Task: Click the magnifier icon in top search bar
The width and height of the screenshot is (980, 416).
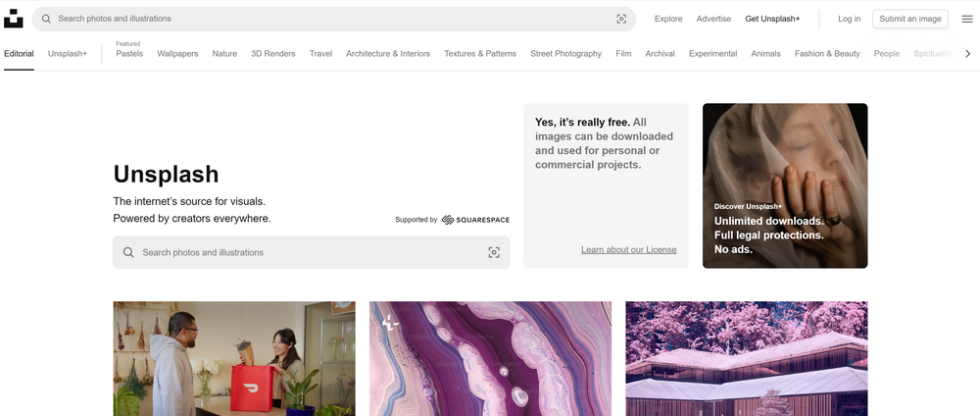Action: (x=46, y=19)
